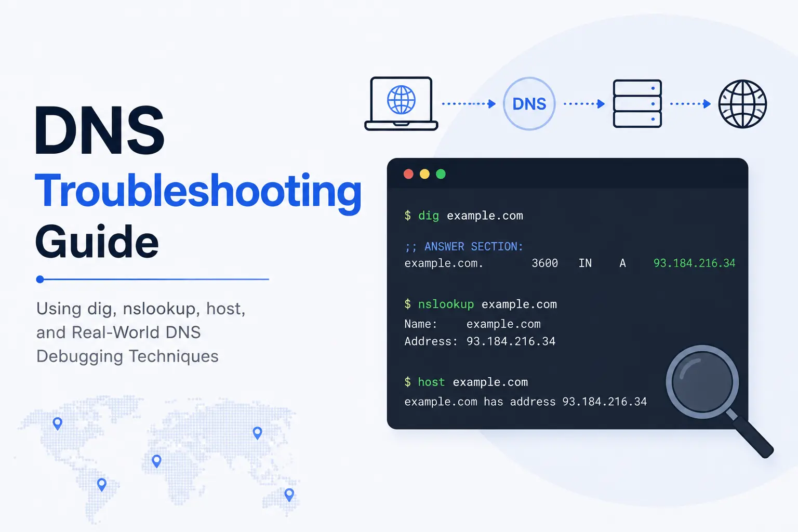Click "example.com" in the Name row
Image resolution: width=798 pixels, height=532 pixels.
[x=503, y=324]
